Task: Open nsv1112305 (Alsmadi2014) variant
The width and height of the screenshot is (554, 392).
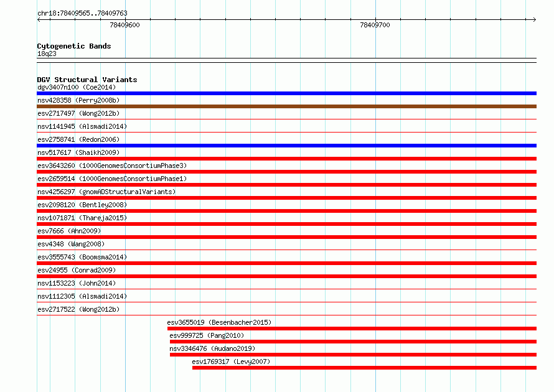Action: (x=82, y=296)
